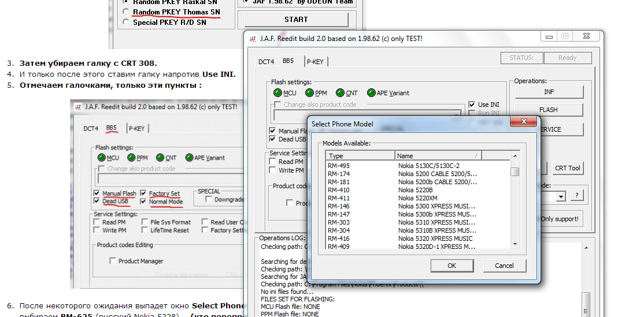This screenshot has width=644, height=317.
Task: Toggle Factory Set checkbox in tutorial screenshot
Action: [x=143, y=193]
